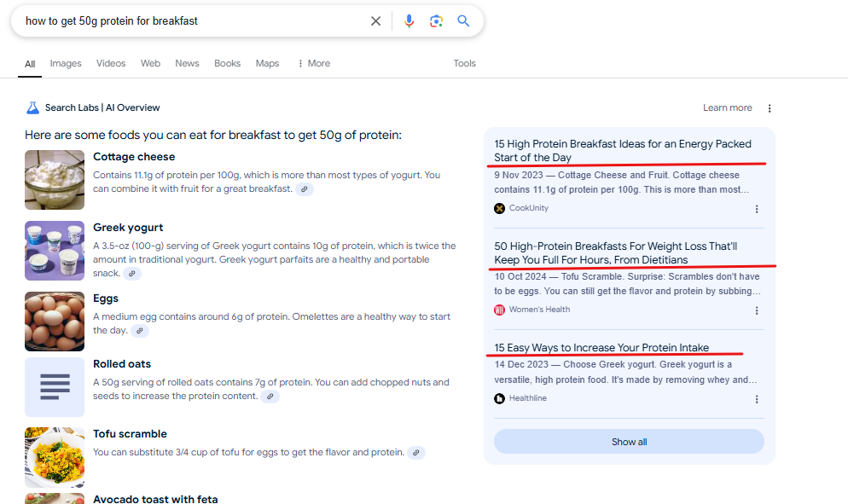848x504 pixels.
Task: Click Tools in the results menu bar
Action: 464,63
